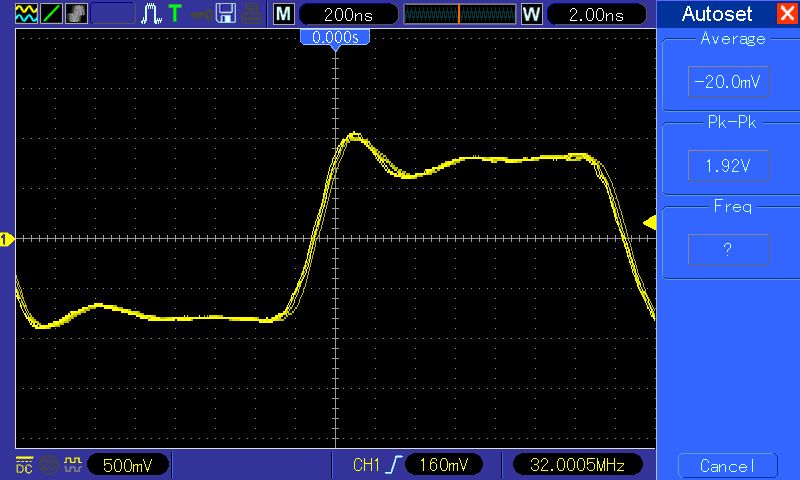Toggle the rising edge trigger slope icon
This screenshot has width=800, height=480.
[394, 465]
